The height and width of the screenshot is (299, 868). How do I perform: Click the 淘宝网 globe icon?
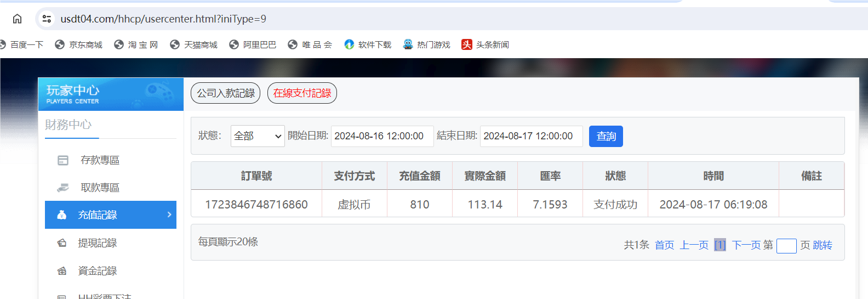point(118,44)
